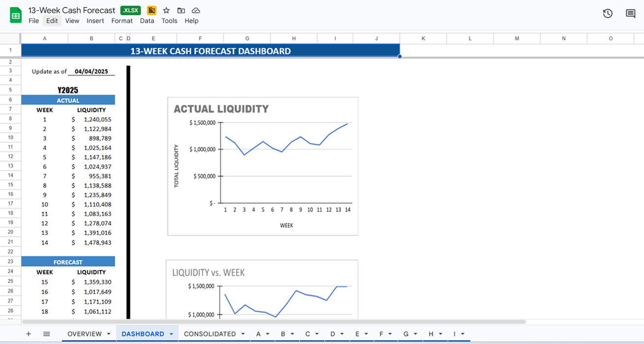Check the cloud save status icon
Viewport: 644px width, 344px height.
196,10
